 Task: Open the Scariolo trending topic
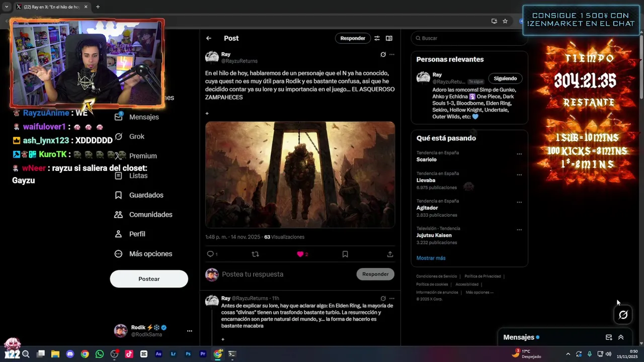click(x=427, y=159)
